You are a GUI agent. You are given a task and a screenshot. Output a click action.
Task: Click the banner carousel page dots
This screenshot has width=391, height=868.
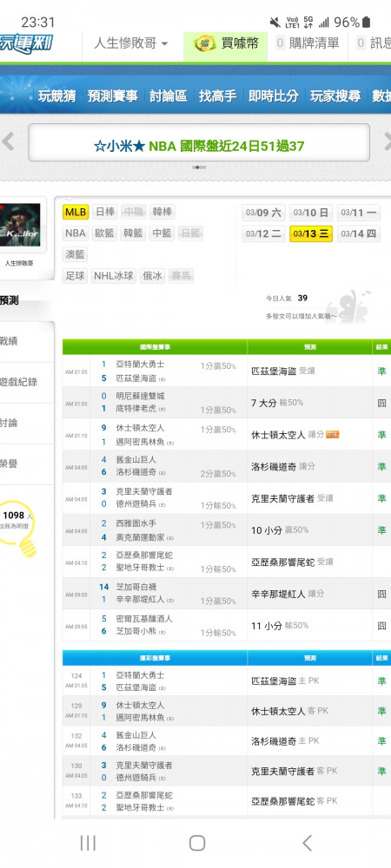[x=199, y=168]
